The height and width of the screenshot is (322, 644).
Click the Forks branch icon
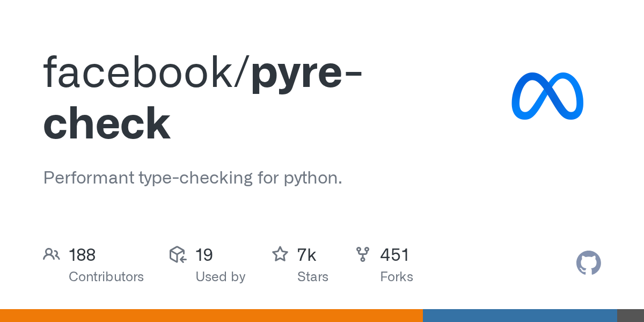coord(363,254)
